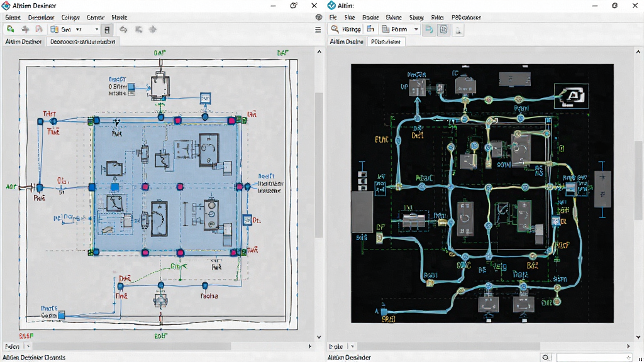Open the hamburger menu in the left window
This screenshot has width=644, height=362.
click(318, 30)
